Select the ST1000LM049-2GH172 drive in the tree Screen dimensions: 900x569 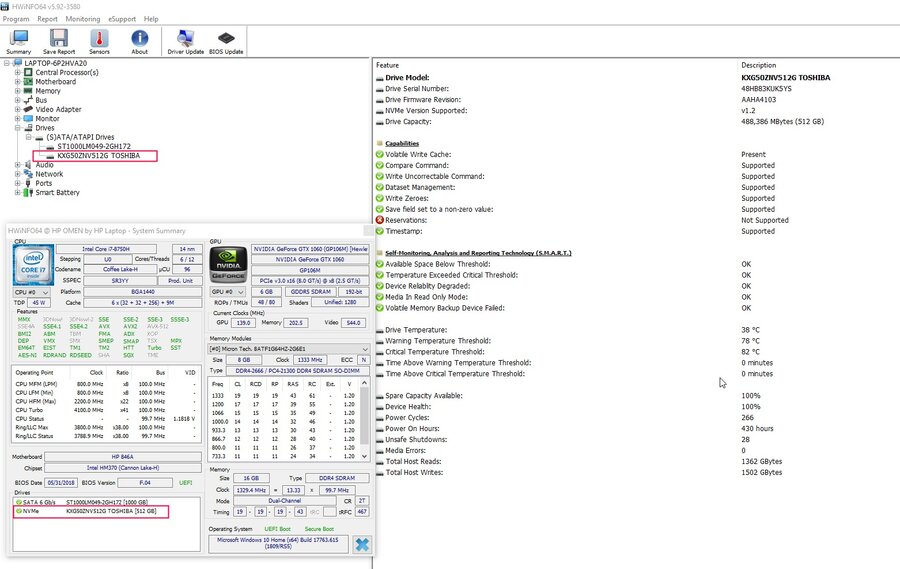94,146
